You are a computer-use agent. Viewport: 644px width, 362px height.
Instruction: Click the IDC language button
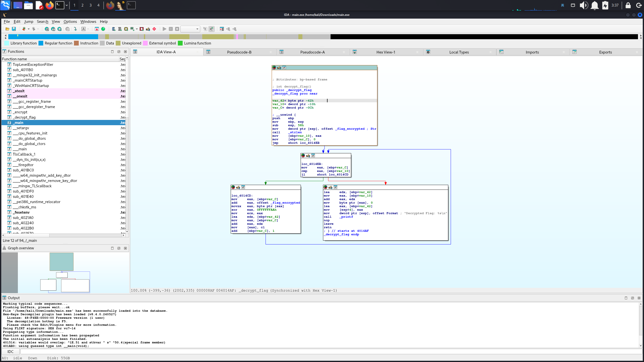(11, 351)
